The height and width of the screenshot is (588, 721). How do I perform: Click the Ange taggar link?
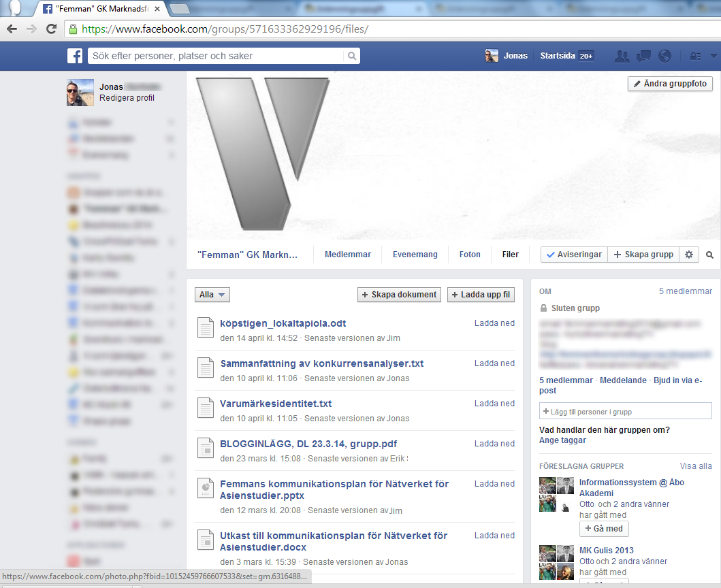(562, 440)
